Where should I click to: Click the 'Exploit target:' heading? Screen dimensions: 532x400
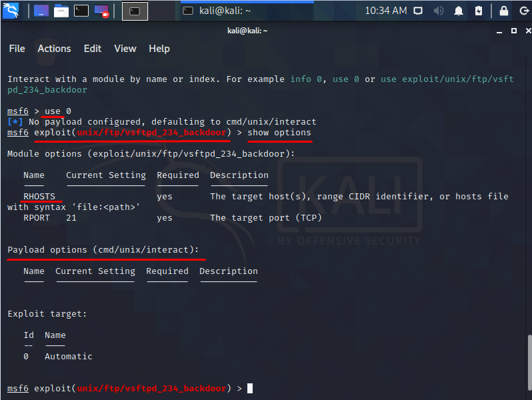tap(47, 314)
